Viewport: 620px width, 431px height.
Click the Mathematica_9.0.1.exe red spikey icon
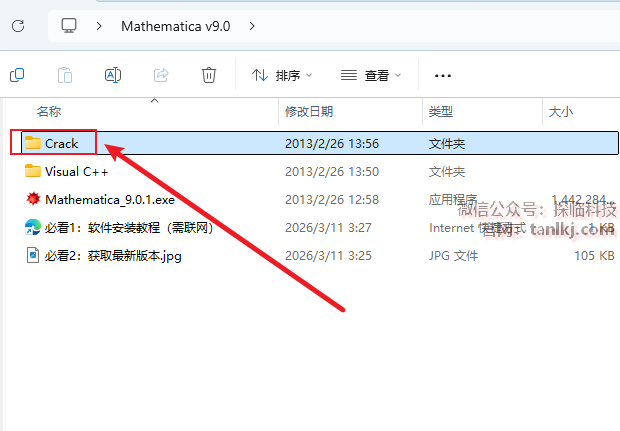(33, 199)
